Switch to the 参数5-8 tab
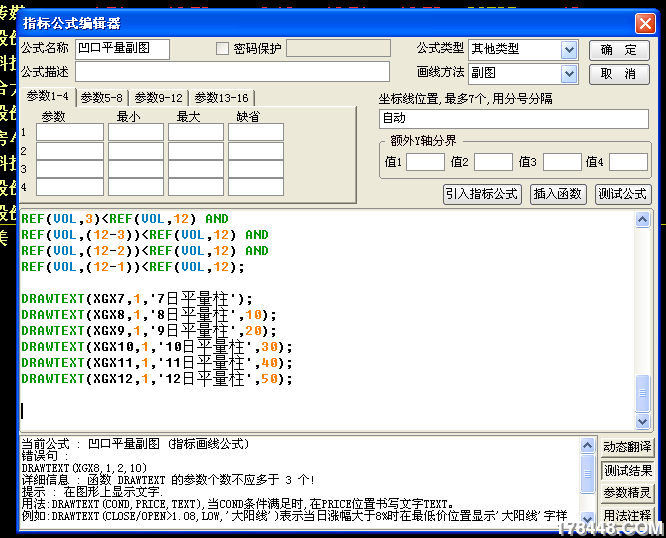This screenshot has width=666, height=538. pyautogui.click(x=102, y=98)
